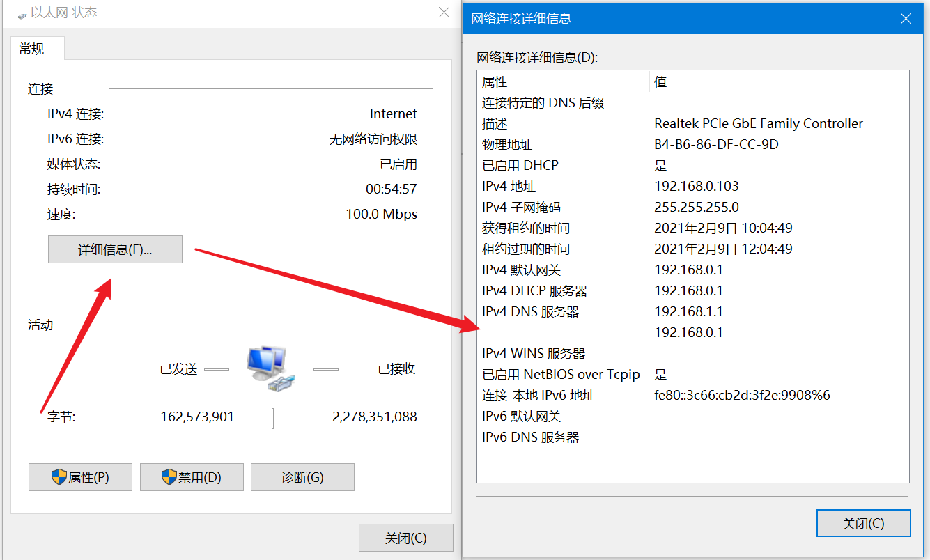This screenshot has width=930, height=560.
Task: Select the 常规 tab
Action: (x=32, y=49)
